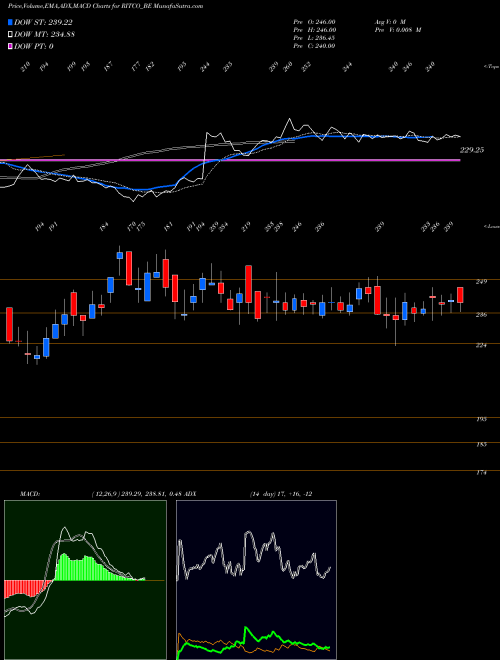Viewport: 500px width, 660px height.
Task: Select the DOW PT: 0 label
Action: (34, 46)
